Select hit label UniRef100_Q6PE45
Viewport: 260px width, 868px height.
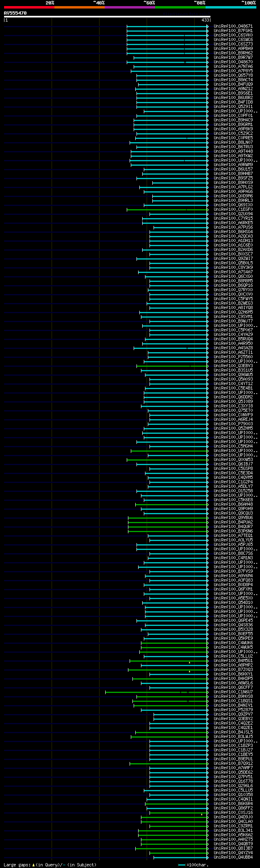(x=233, y=620)
